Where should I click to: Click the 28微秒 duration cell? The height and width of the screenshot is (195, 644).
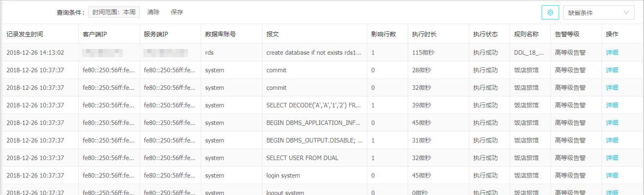[x=421, y=70]
